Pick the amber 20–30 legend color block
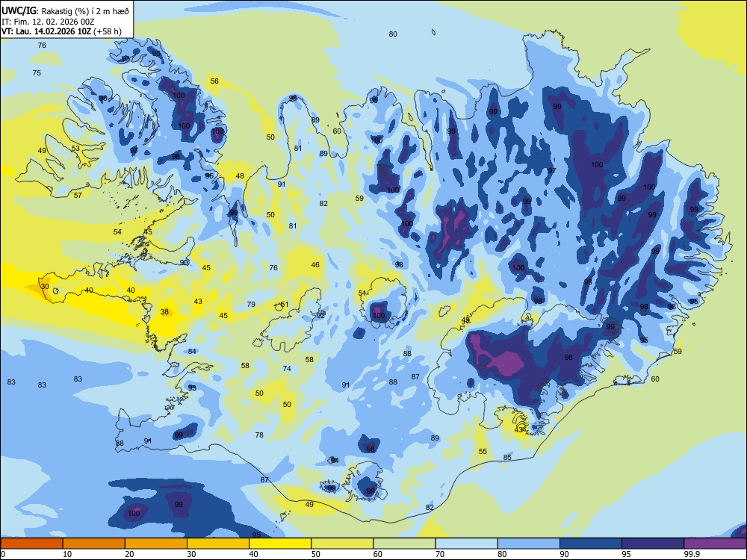The width and height of the screenshot is (747, 560). (x=156, y=544)
